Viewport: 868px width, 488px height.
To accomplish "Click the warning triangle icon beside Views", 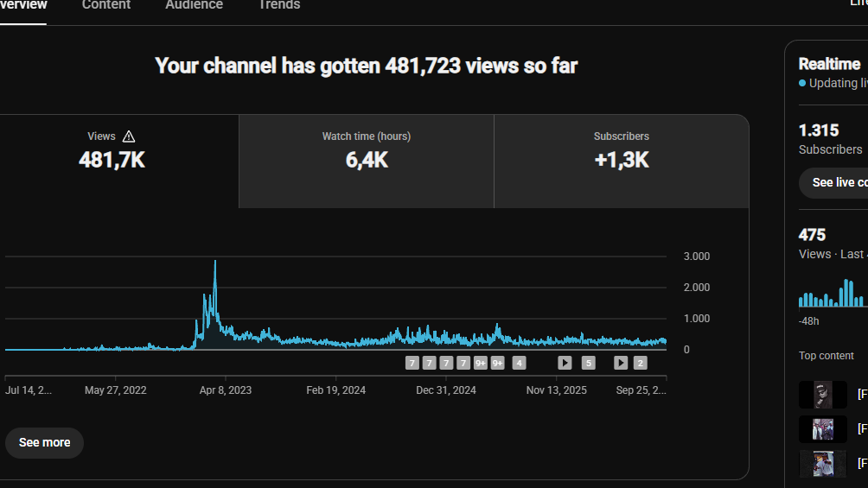I will pyautogui.click(x=129, y=136).
